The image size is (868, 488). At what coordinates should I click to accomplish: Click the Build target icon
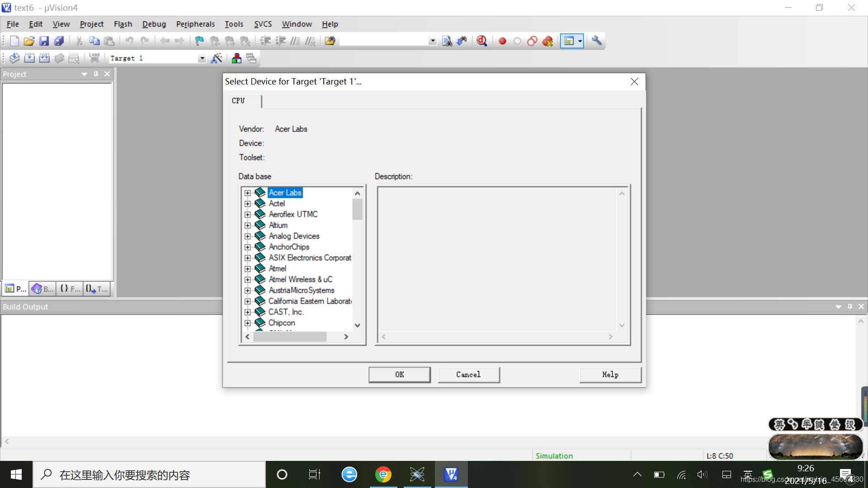(29, 58)
